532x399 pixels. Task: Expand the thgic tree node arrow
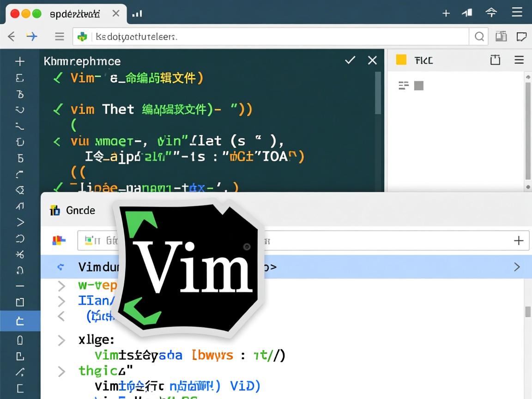point(61,371)
